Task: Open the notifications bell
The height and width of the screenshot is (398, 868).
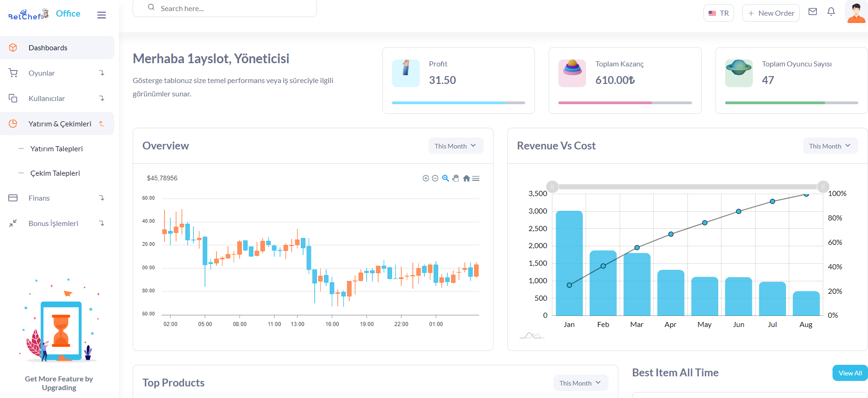Action: point(831,12)
